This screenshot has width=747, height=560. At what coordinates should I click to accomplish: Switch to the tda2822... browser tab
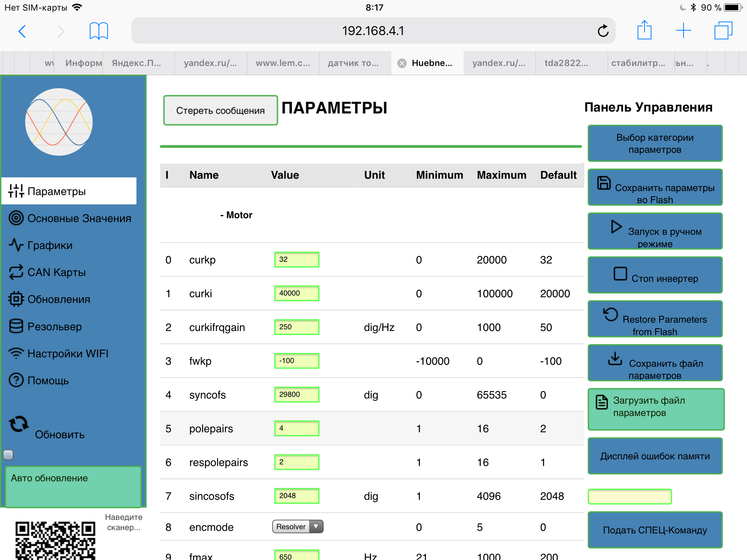click(566, 63)
